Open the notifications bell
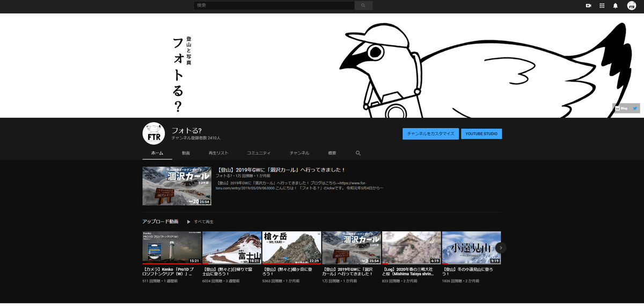This screenshot has height=306, width=644. click(x=616, y=5)
